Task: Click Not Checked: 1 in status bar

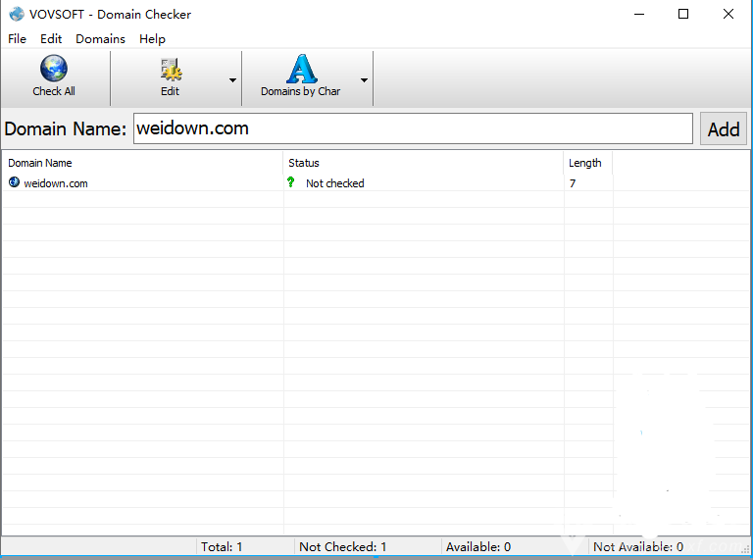Action: (x=342, y=547)
